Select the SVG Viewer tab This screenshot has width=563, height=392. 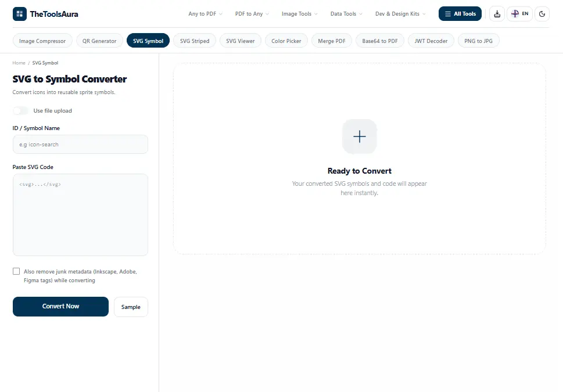240,41
